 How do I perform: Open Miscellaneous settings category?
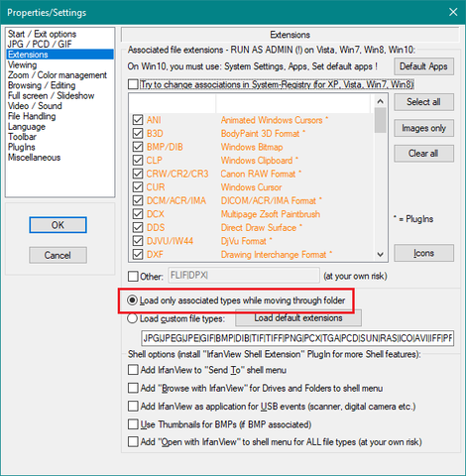[x=34, y=158]
